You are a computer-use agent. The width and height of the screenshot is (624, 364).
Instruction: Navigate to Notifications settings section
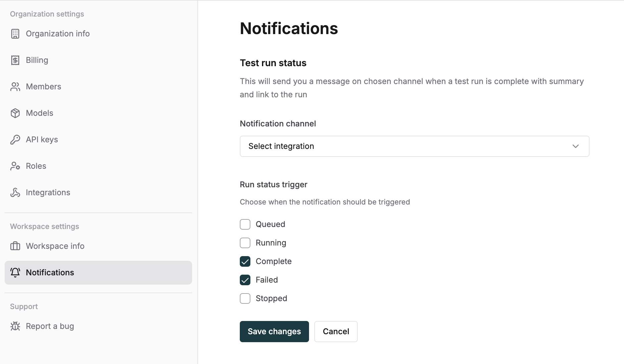(x=50, y=272)
